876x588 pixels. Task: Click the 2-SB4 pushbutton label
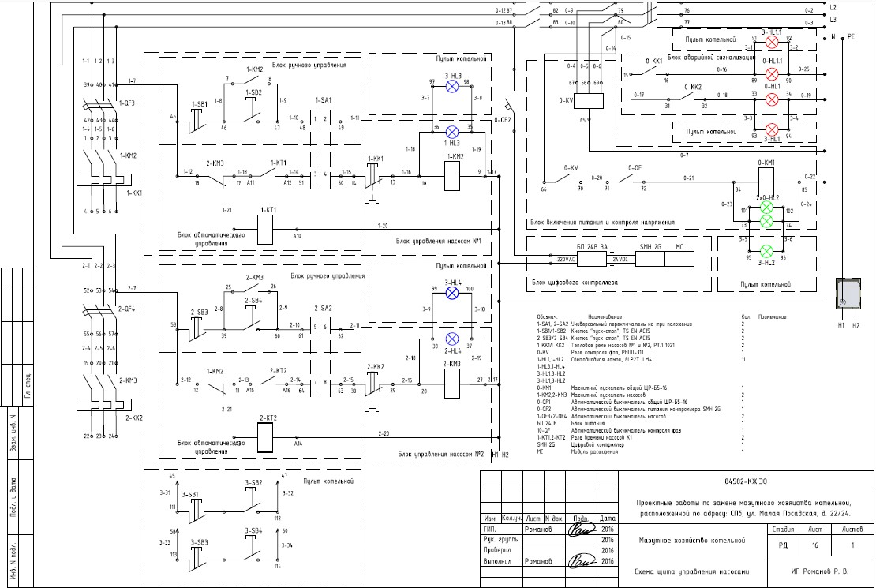[253, 300]
